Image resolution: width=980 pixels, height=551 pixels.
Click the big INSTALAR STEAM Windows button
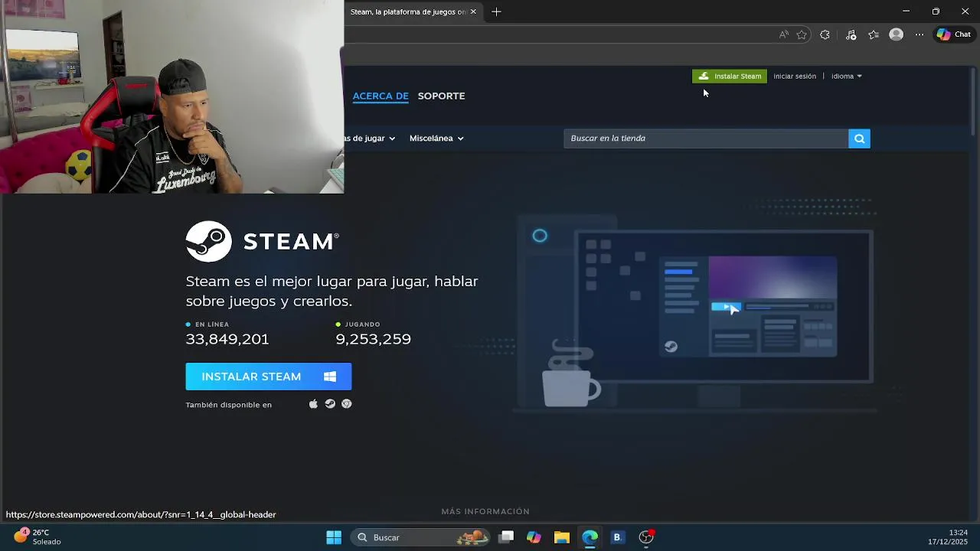pos(269,377)
